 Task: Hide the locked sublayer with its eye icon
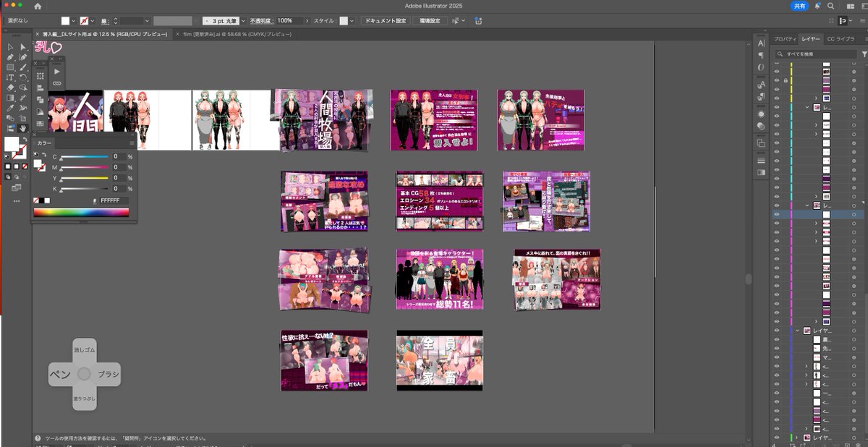(x=776, y=80)
